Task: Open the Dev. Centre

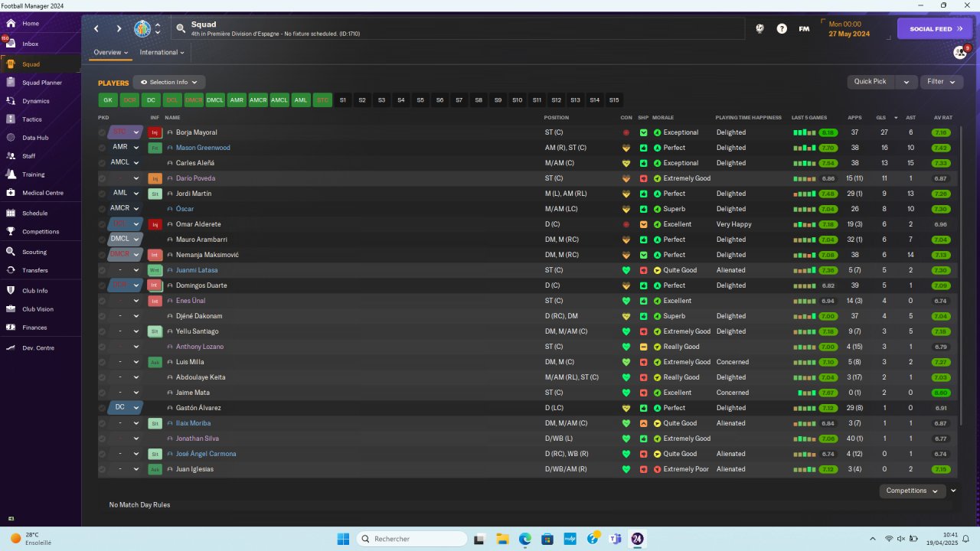Action: tap(38, 348)
